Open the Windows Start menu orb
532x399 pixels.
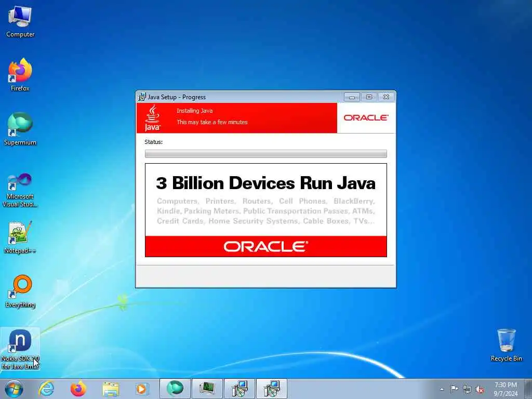(x=14, y=389)
